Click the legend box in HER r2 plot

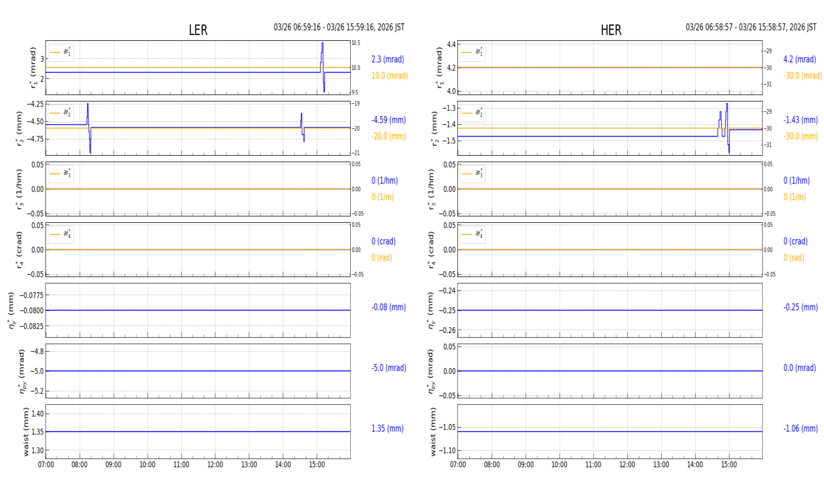click(472, 113)
